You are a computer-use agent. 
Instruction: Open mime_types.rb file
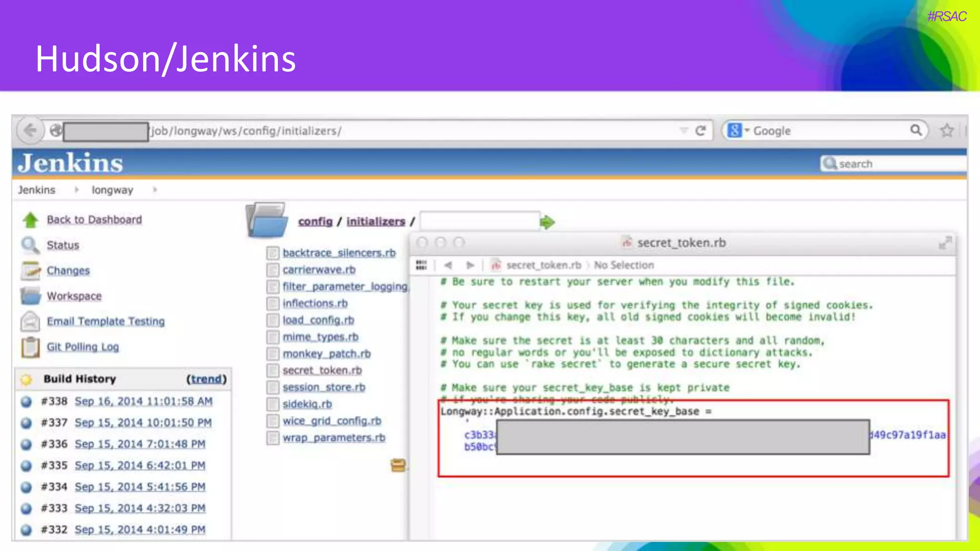click(320, 337)
